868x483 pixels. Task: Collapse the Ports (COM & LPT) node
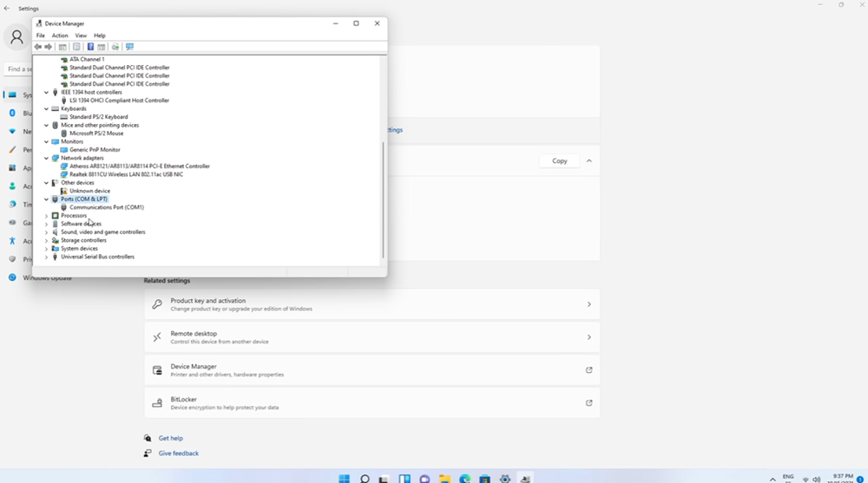pyautogui.click(x=47, y=199)
